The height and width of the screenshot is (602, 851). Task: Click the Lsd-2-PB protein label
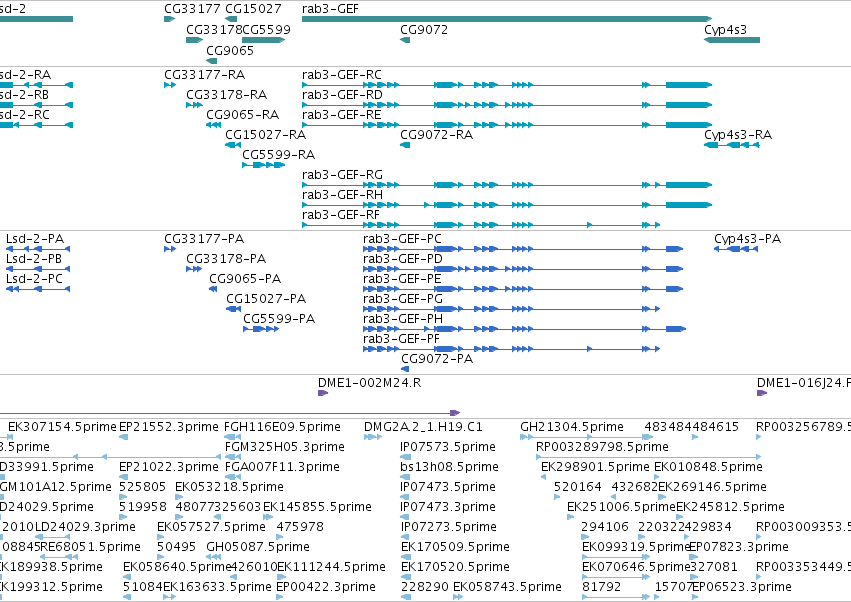[34, 258]
